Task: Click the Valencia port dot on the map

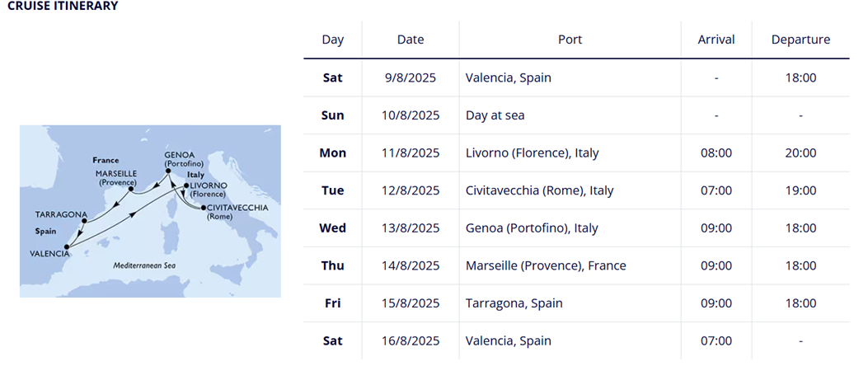Action: [x=67, y=247]
